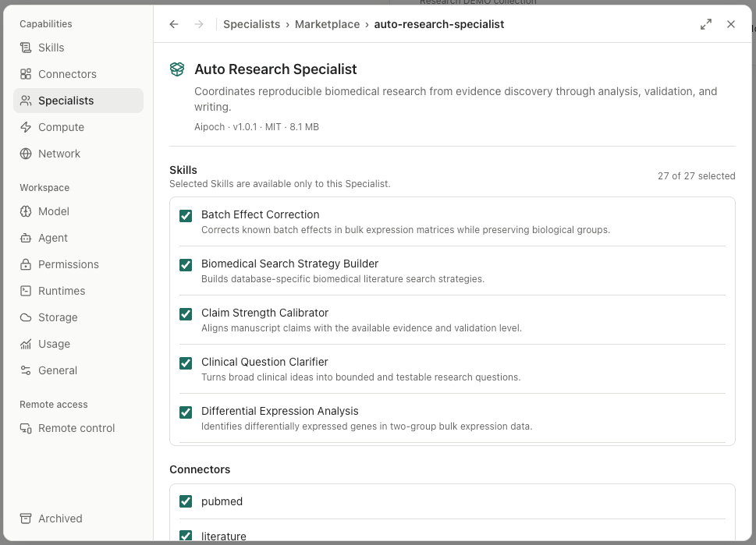Close the specialist details dialog
Screen dimensions: 756x545
(731, 24)
